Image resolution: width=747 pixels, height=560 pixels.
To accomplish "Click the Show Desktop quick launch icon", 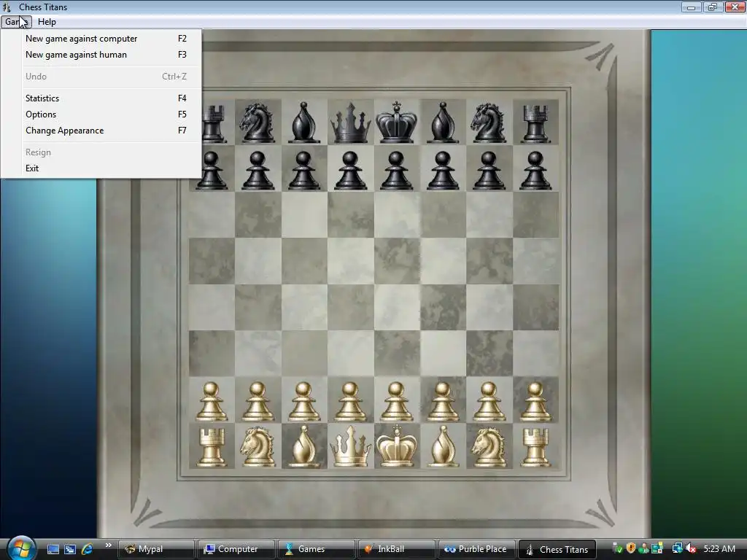I will pyautogui.click(x=53, y=550).
